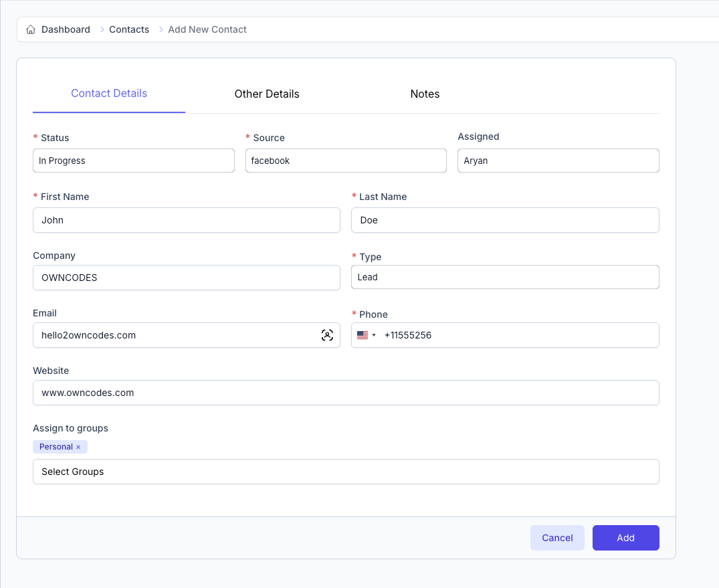Open the Source dropdown showing facebook
The image size is (719, 588).
point(346,161)
